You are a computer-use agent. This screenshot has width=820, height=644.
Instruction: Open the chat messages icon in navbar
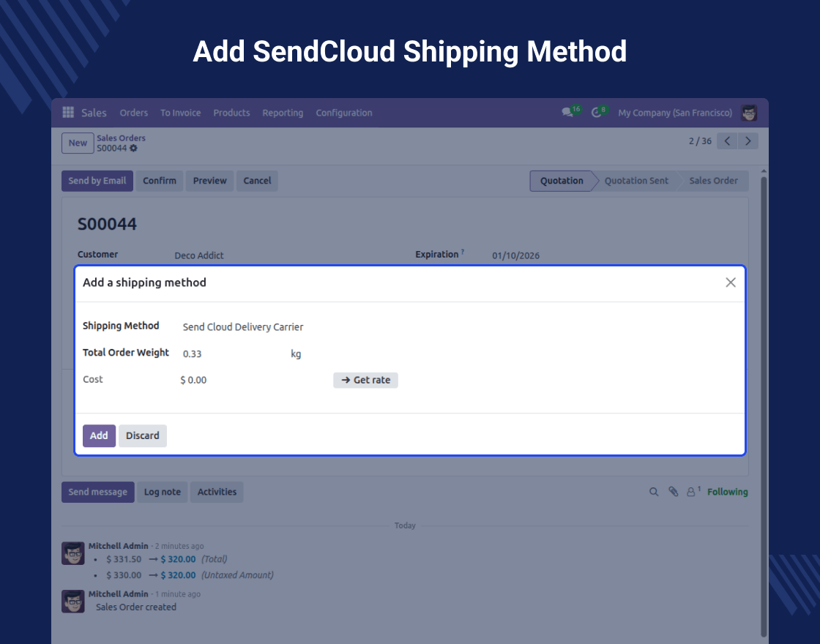pyautogui.click(x=567, y=113)
